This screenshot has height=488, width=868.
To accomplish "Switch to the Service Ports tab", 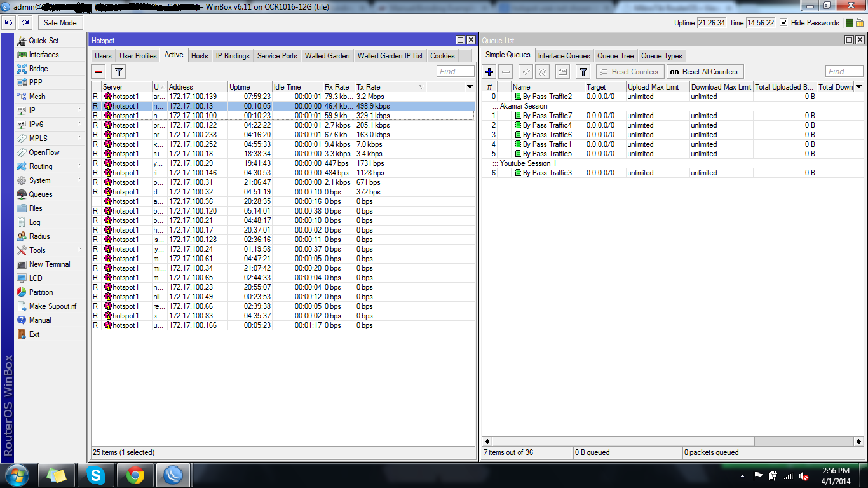I will point(277,56).
